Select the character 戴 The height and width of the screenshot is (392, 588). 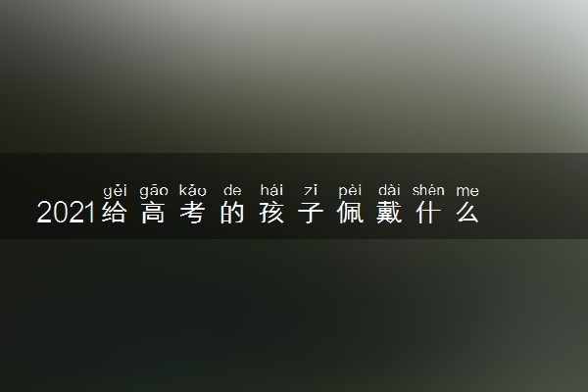[x=389, y=213]
